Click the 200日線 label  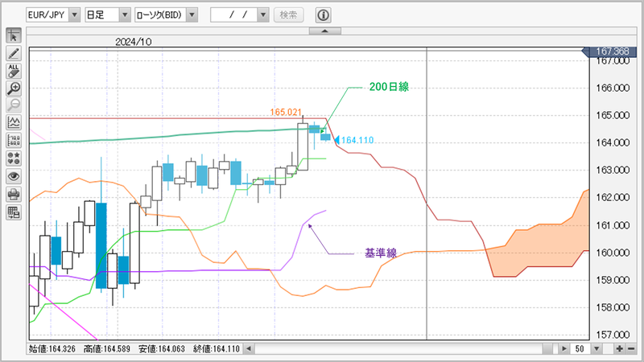pyautogui.click(x=389, y=87)
